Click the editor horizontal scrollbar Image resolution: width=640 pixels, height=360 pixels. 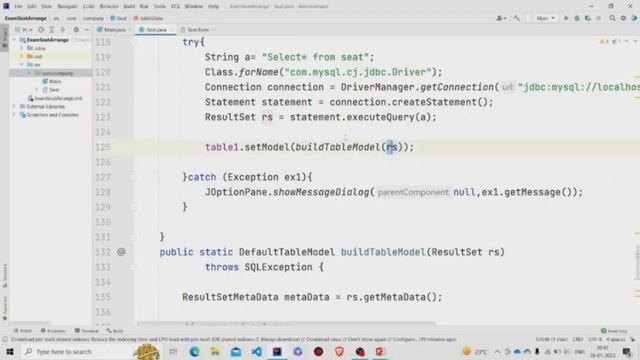pyautogui.click(x=286, y=324)
